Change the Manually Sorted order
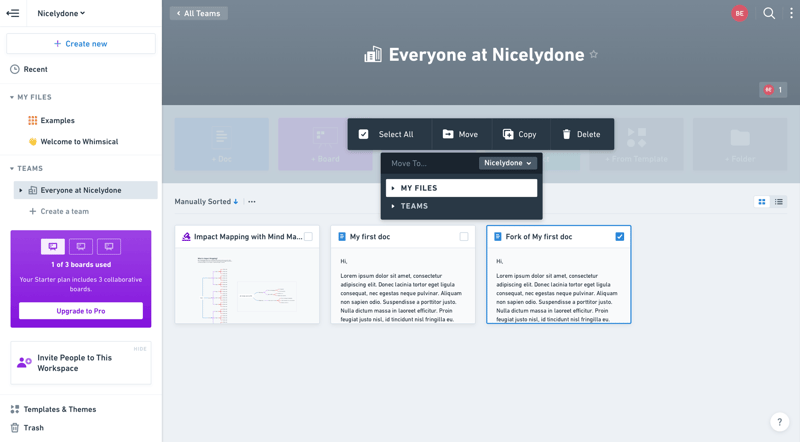Viewport: 800px width, 442px height. pyautogui.click(x=206, y=202)
